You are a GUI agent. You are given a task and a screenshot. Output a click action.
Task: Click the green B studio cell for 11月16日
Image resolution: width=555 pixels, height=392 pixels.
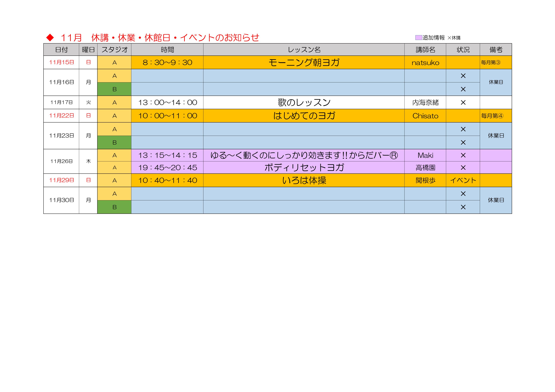click(114, 89)
